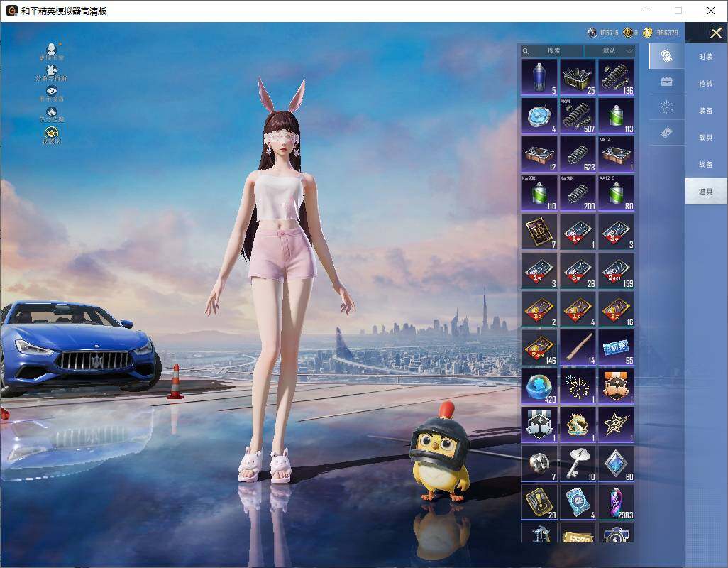Select the silver dice item count 7
Viewport: 728px width, 568px height.
point(539,464)
